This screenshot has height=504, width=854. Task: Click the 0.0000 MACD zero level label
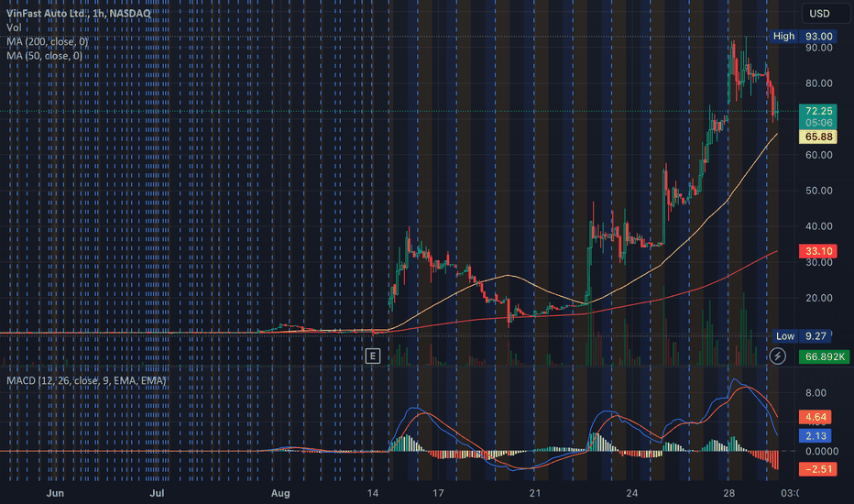(822, 451)
